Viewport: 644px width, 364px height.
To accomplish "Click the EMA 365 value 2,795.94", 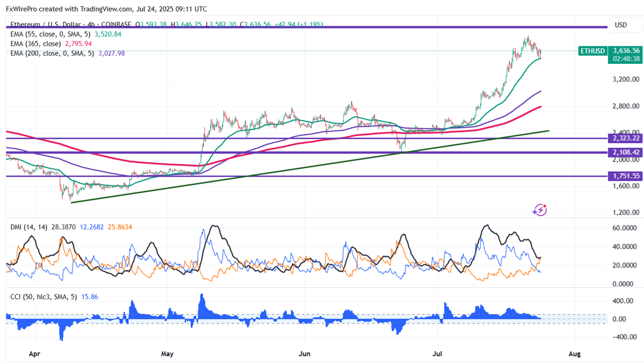I will (x=78, y=43).
